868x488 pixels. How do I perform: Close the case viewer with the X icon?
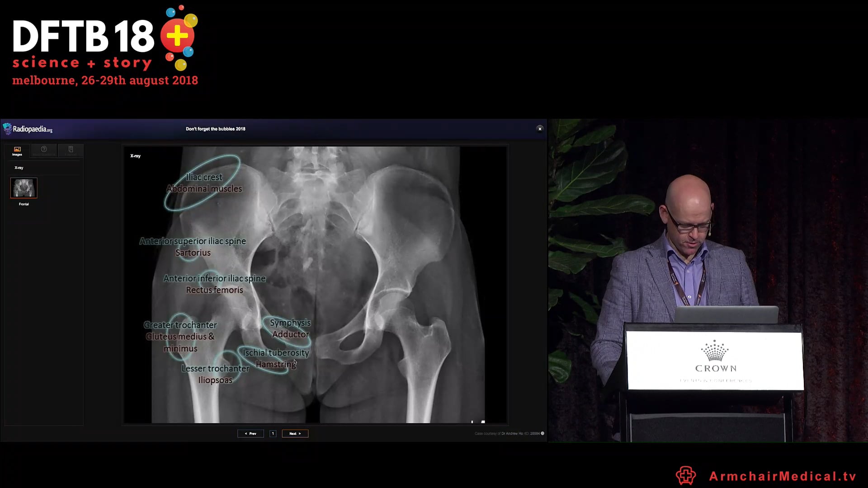click(540, 129)
